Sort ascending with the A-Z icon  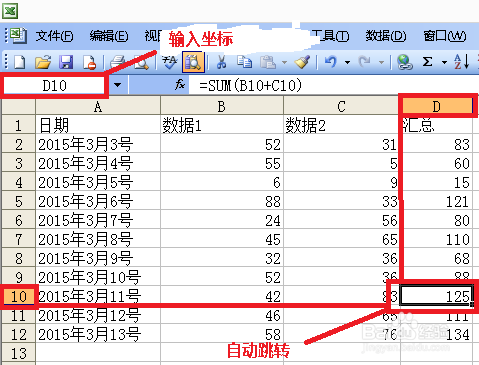[461, 62]
